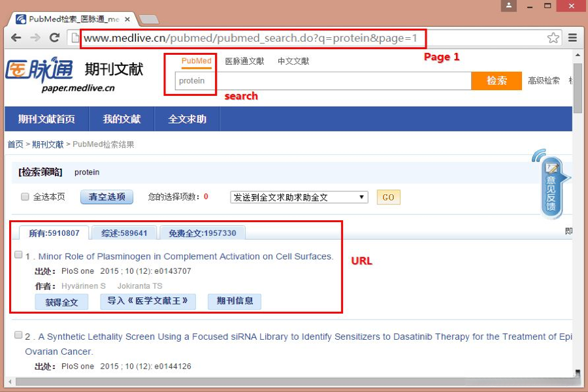This screenshot has height=392, width=588.
Task: Go to 期刊文献 breadcrumb link
Action: click(48, 144)
